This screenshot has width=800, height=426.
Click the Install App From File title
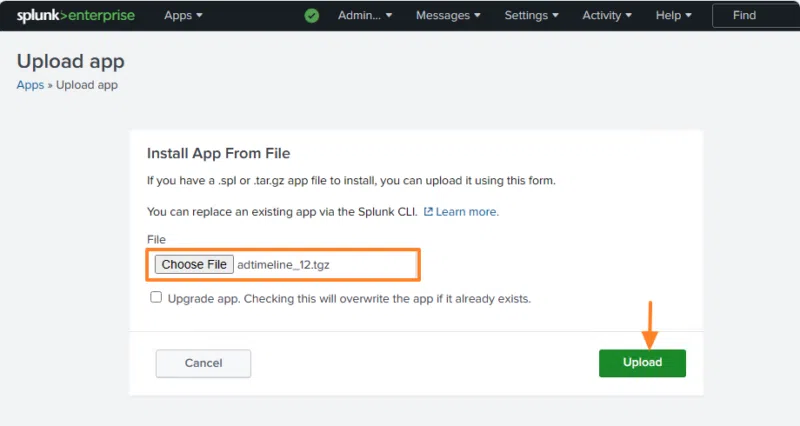coord(218,154)
